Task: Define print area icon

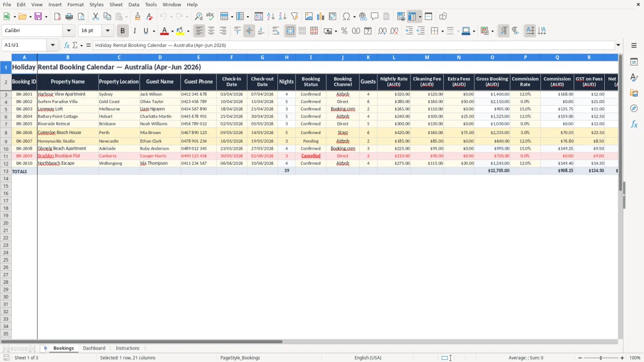Action: 401,17
